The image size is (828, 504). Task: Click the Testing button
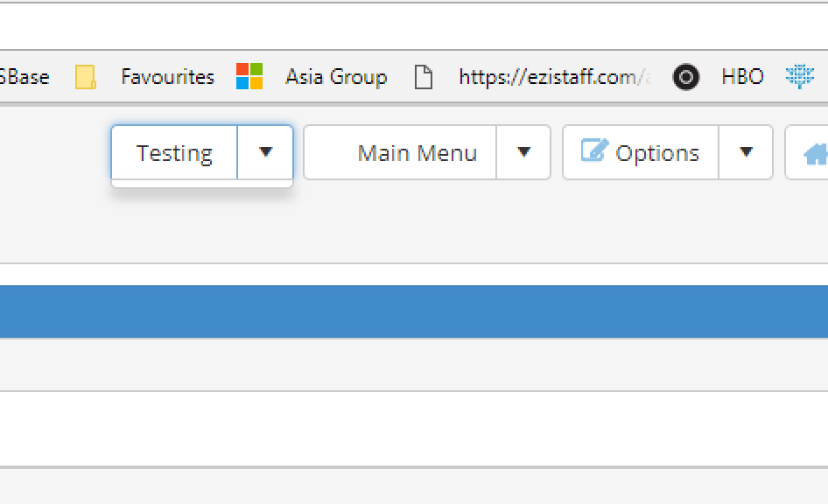174,152
